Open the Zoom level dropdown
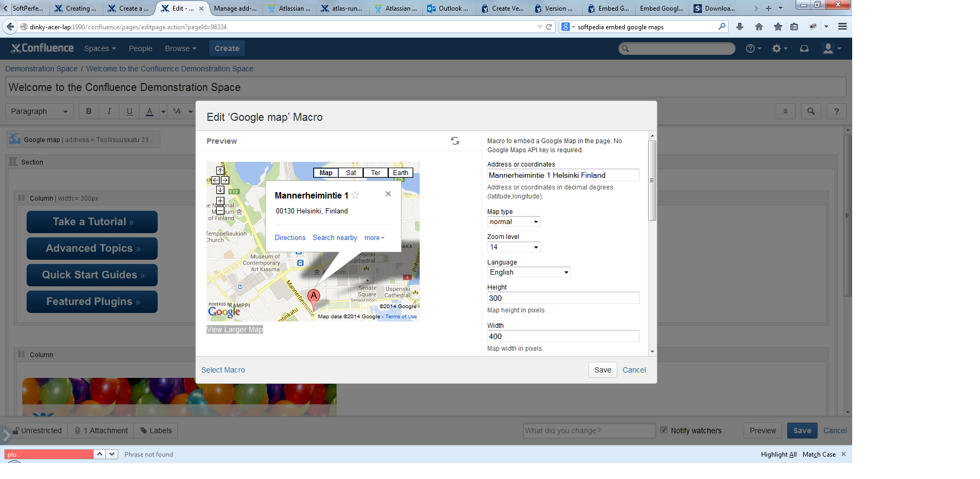The height and width of the screenshot is (479, 980). pyautogui.click(x=513, y=247)
